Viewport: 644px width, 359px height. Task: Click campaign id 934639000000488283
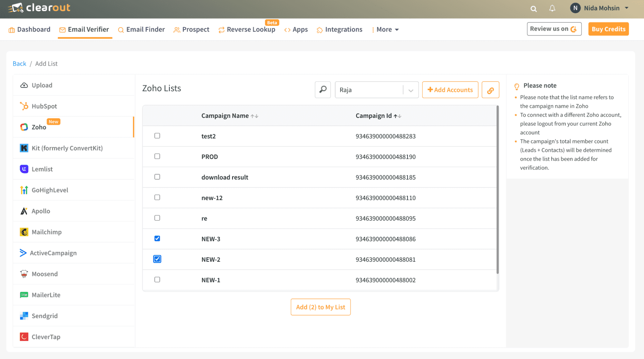[385, 136]
